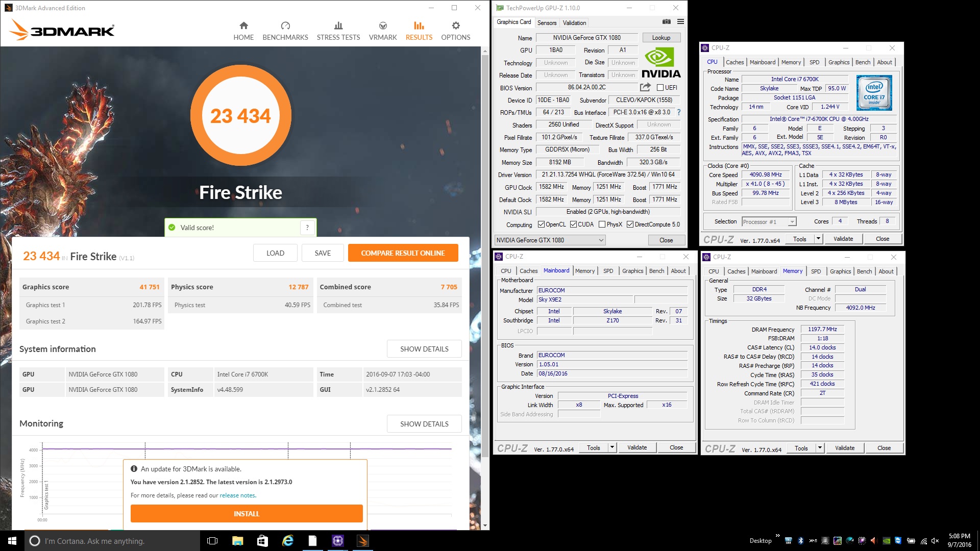Viewport: 980px width, 551px height.
Task: Click the BIOS version share icon
Action: point(645,87)
